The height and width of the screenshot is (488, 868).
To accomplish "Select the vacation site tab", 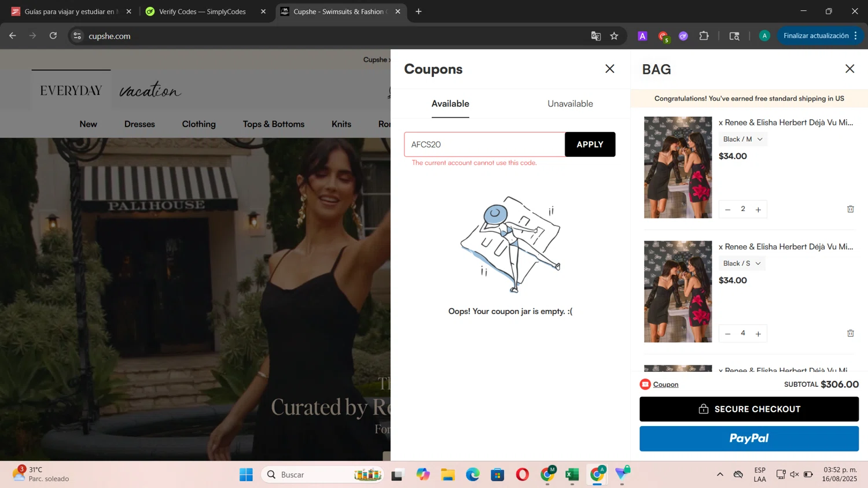I will [x=150, y=91].
